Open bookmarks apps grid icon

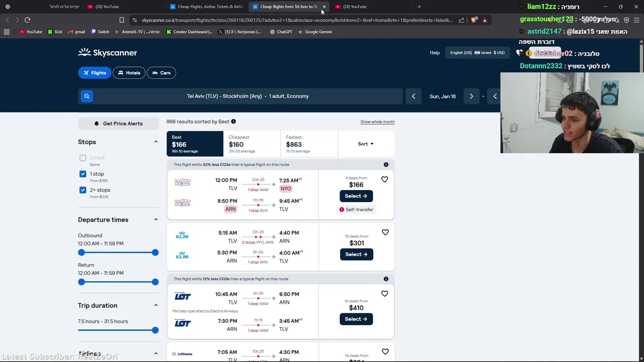click(7, 32)
